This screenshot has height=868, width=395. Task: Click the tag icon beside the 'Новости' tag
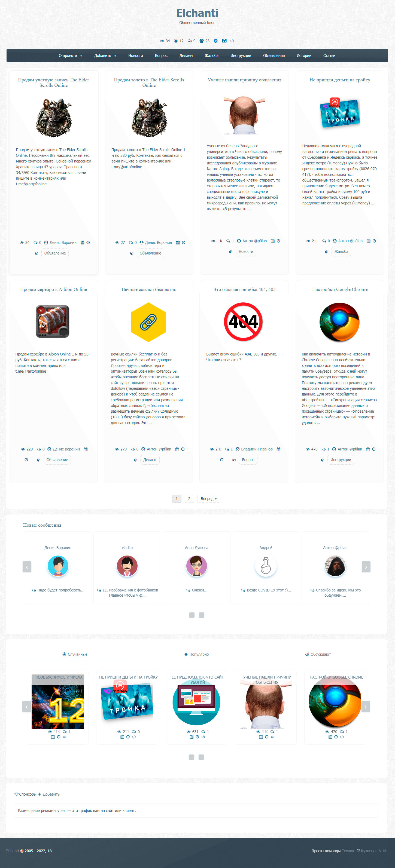[x=231, y=252]
